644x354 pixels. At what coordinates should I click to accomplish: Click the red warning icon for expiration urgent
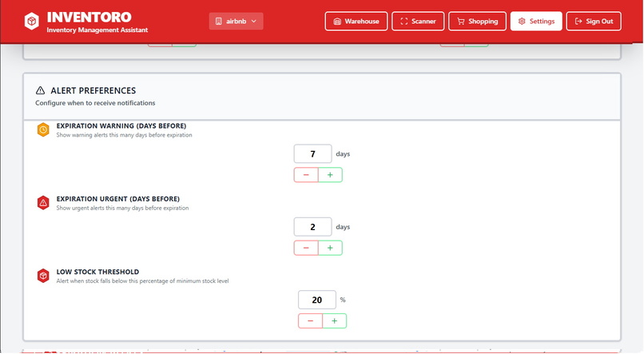pos(43,203)
